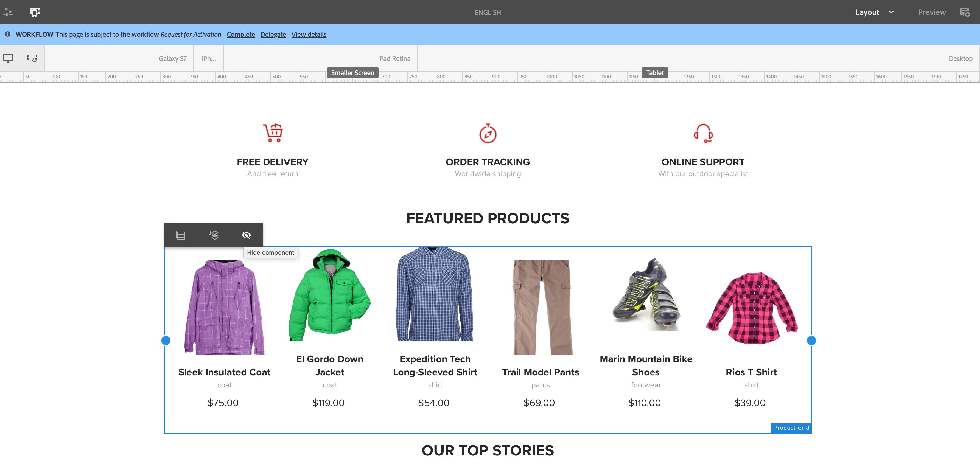Click the desktop monitor device icon
Screen dimensions: 980x467
[8, 58]
